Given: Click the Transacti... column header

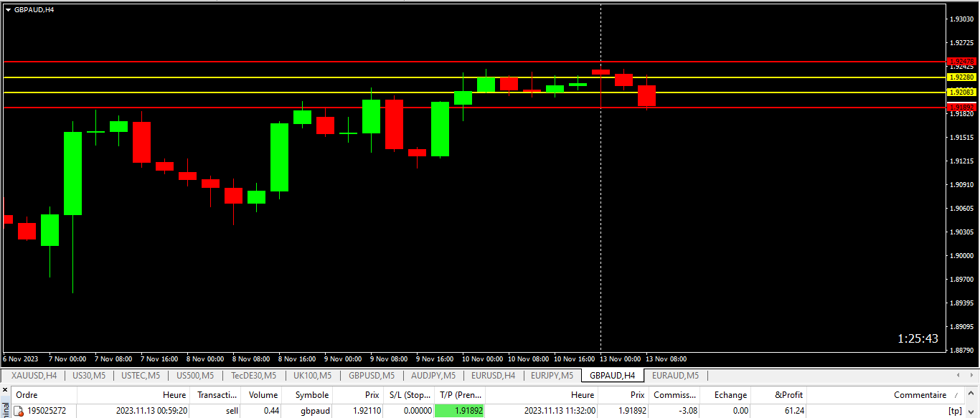Looking at the screenshot, I should click(x=215, y=395).
